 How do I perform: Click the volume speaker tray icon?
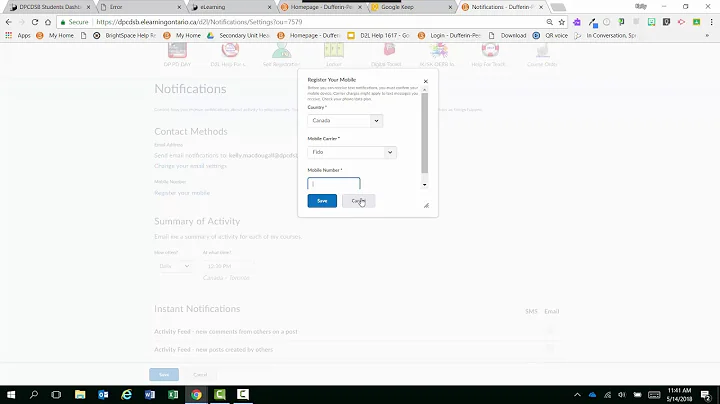tap(622, 395)
